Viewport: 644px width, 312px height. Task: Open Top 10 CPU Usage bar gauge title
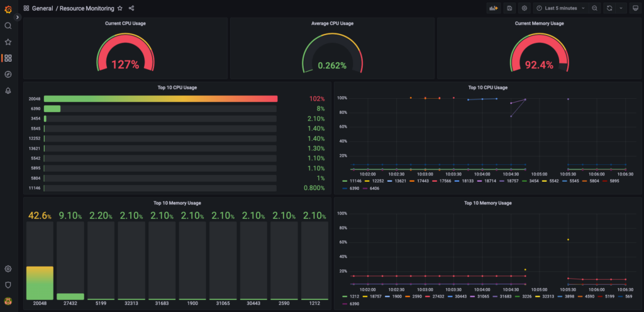[177, 87]
